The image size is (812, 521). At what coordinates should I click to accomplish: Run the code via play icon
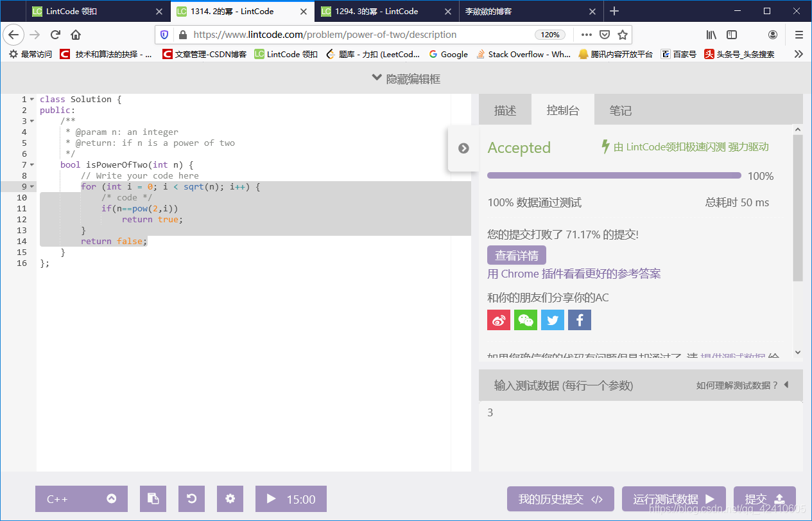(270, 499)
